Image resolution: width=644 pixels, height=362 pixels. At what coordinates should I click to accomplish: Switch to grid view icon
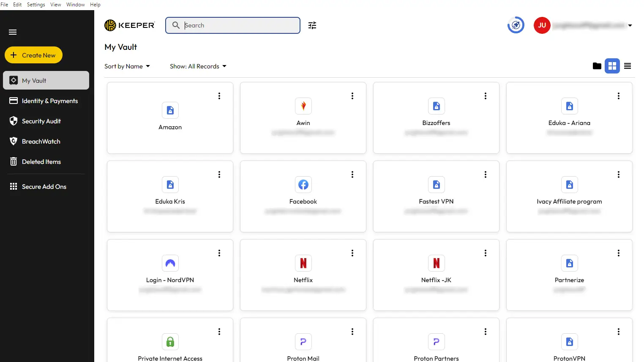612,66
